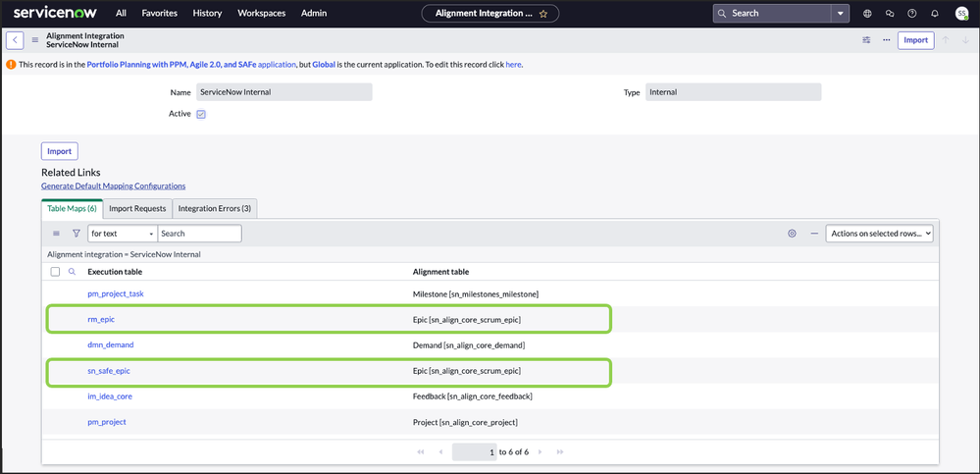Open Portfolio Planning application link

tap(191, 65)
